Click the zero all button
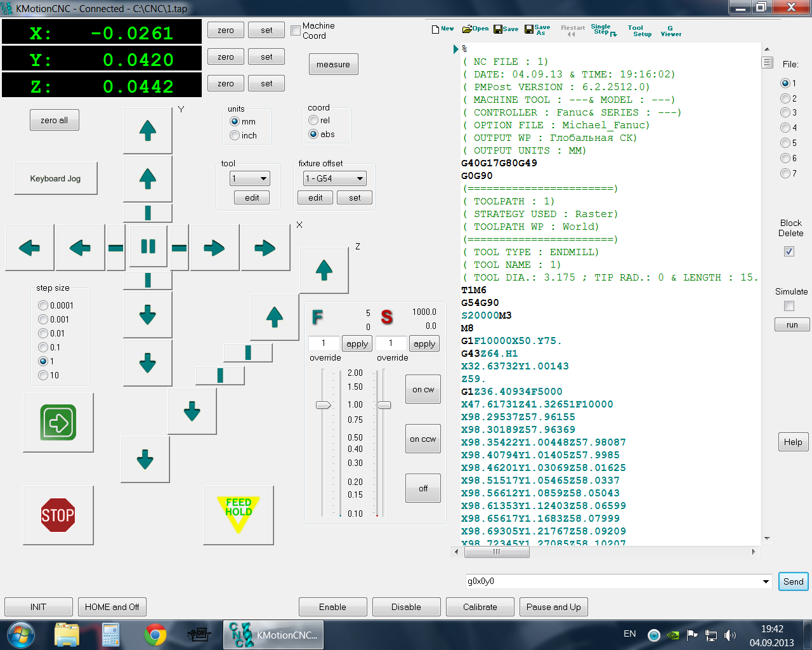The width and height of the screenshot is (812, 650). coord(54,120)
